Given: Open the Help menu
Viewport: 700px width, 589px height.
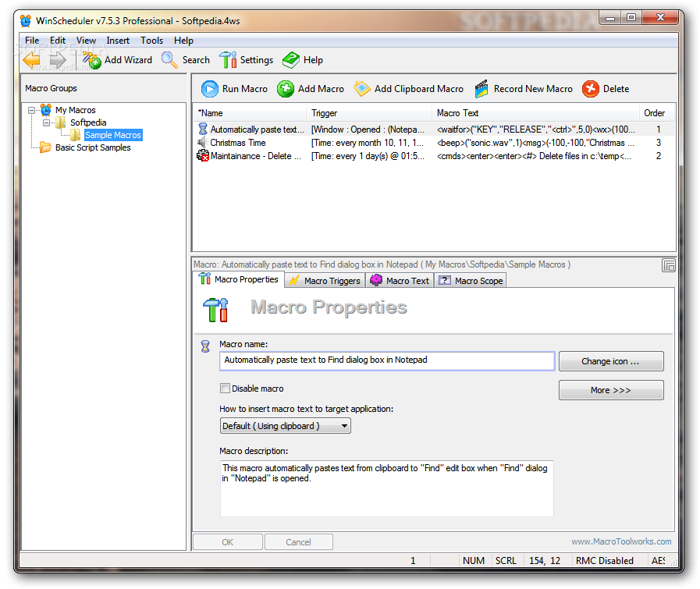Looking at the screenshot, I should [x=183, y=41].
